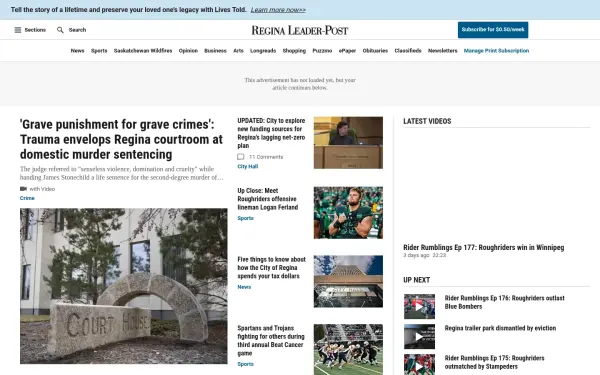Select the Business navigation item
Viewport: 600px width, 375px height.
point(215,51)
